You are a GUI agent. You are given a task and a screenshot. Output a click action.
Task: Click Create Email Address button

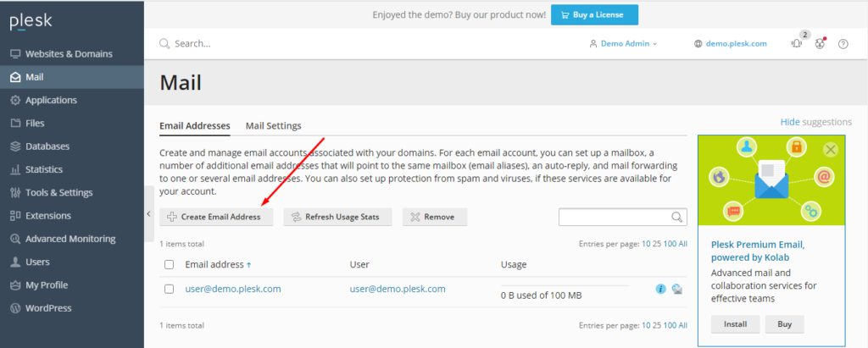pos(216,217)
